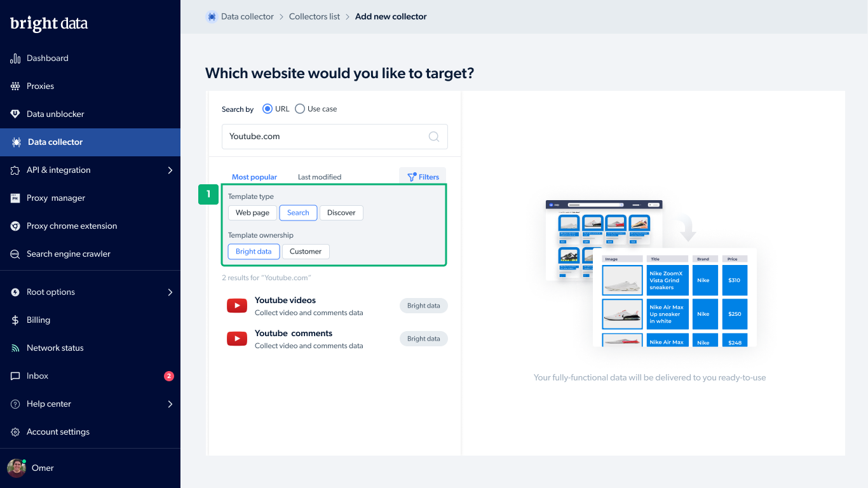The height and width of the screenshot is (488, 868).
Task: Click the Youtube.com search input field
Action: (x=335, y=137)
